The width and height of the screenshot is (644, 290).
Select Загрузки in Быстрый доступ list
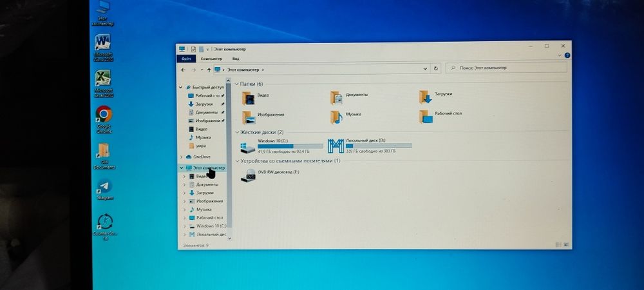pyautogui.click(x=200, y=104)
